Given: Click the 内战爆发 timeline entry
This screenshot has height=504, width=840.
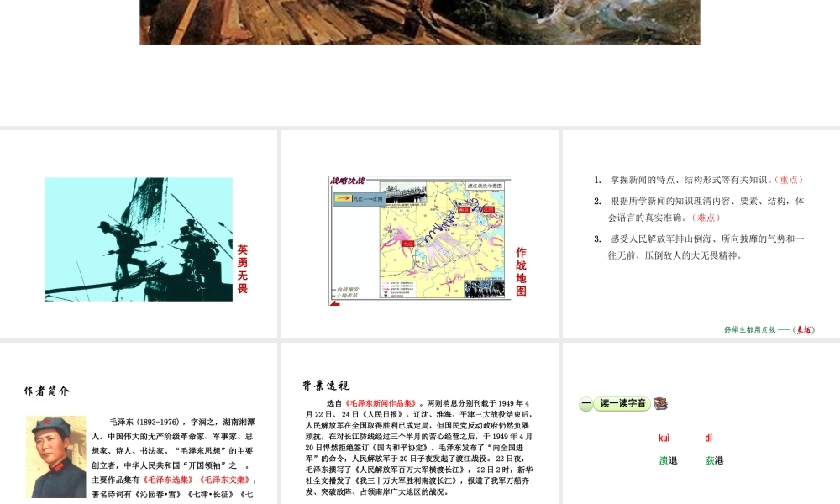Looking at the screenshot, I should pos(347,289).
